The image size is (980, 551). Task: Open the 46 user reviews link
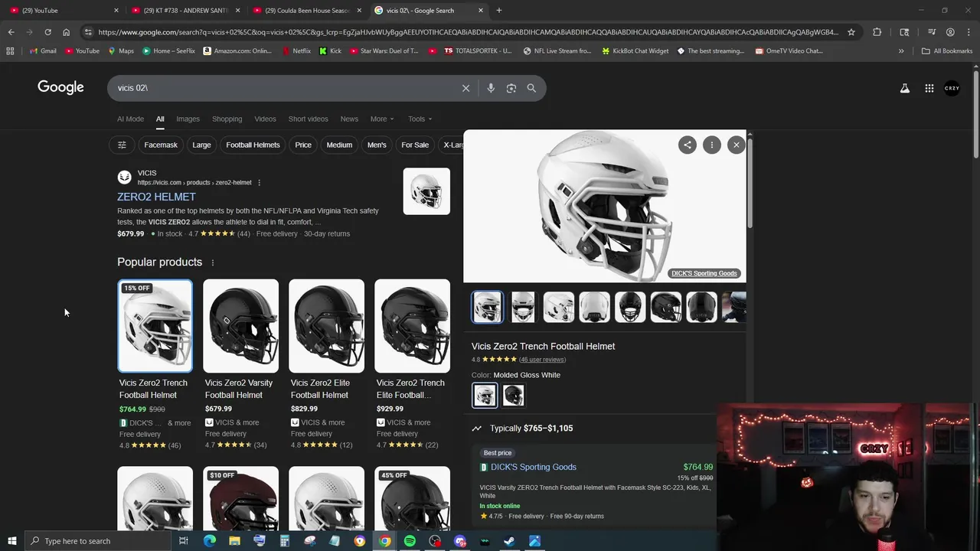(542, 360)
